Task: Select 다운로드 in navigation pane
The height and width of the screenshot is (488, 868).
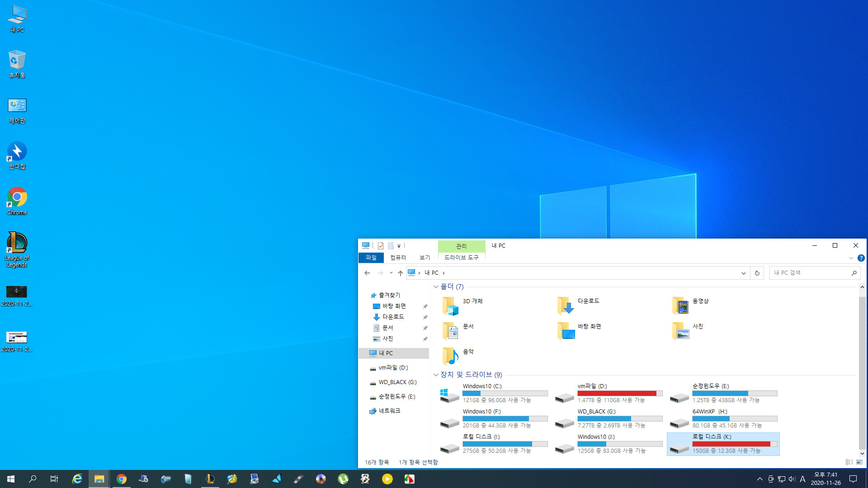Action: pos(388,317)
